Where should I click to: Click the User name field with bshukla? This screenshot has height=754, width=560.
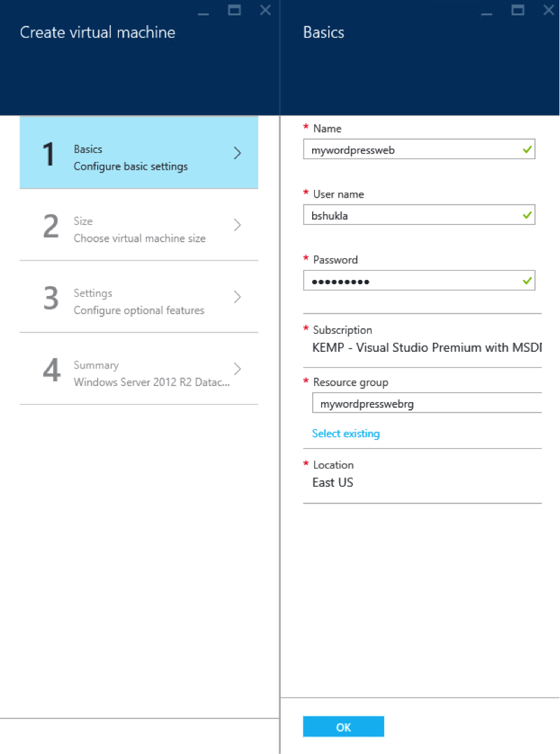[412, 215]
